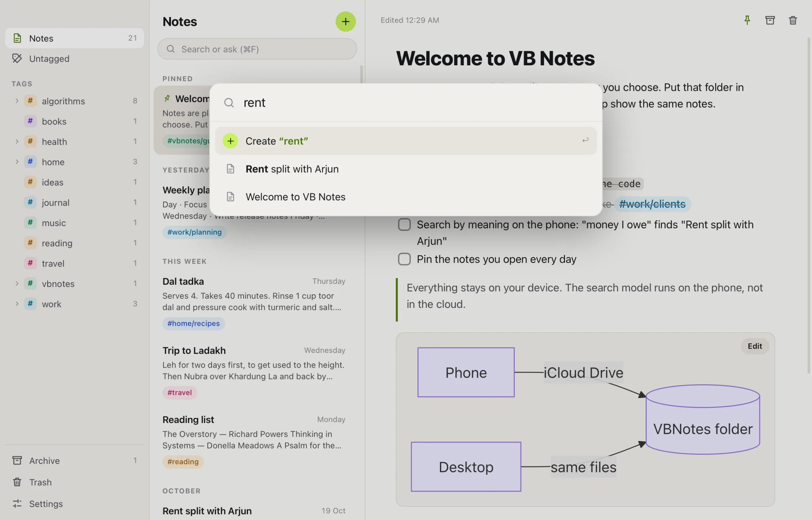Click the Search or ask field in the notes list
The image size is (812, 520).
[257, 49]
